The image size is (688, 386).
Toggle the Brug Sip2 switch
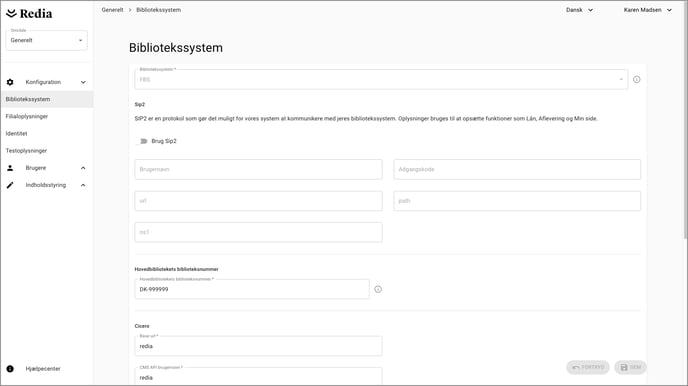click(x=142, y=141)
